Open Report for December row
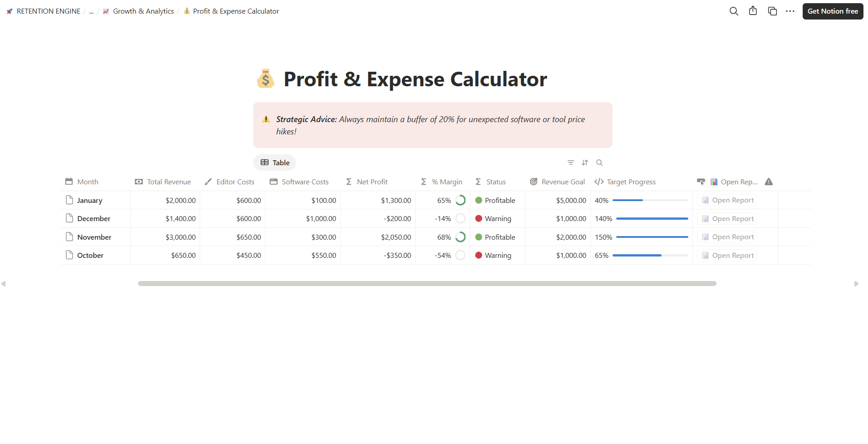Screen dimensions: 868x444 (x=727, y=218)
